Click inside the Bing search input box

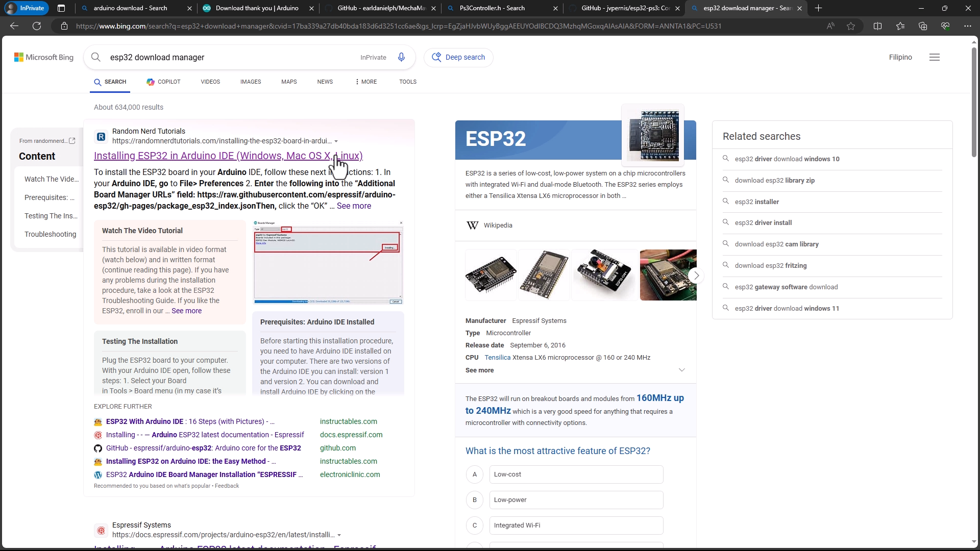click(x=230, y=57)
